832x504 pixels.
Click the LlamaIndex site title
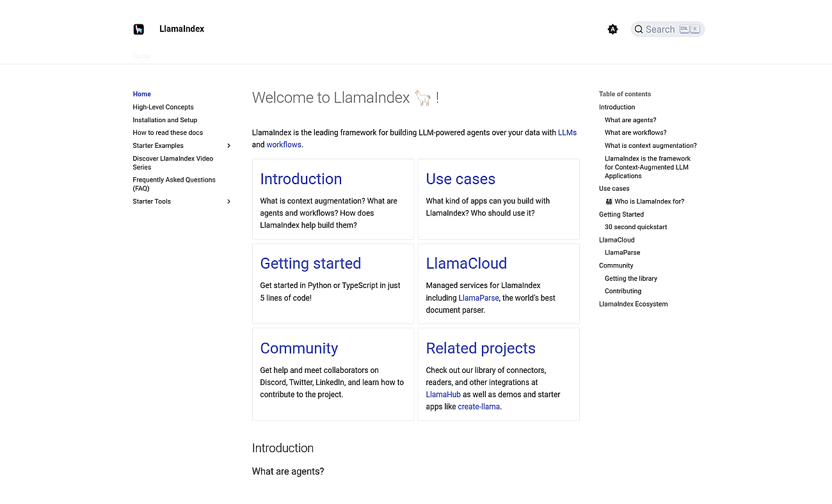click(x=182, y=29)
